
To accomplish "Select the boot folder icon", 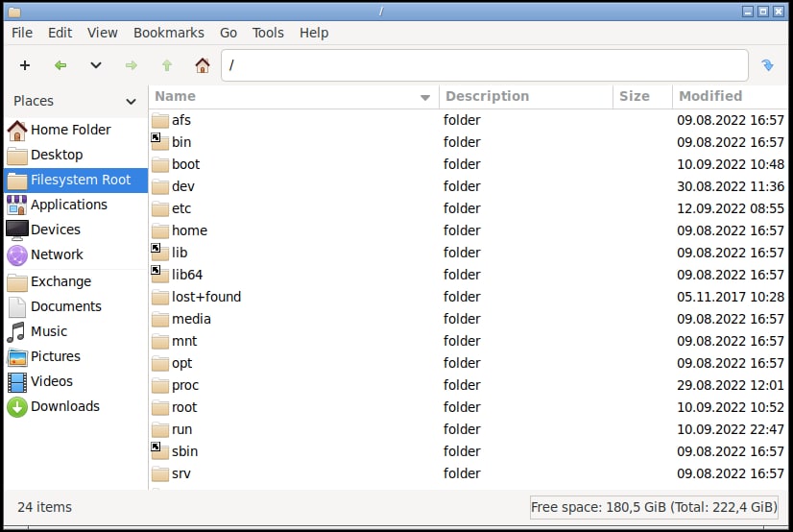I will click(x=160, y=164).
